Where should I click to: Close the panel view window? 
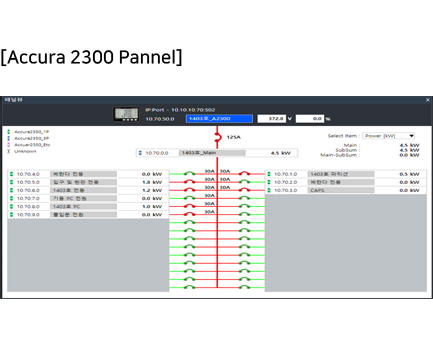(x=428, y=100)
